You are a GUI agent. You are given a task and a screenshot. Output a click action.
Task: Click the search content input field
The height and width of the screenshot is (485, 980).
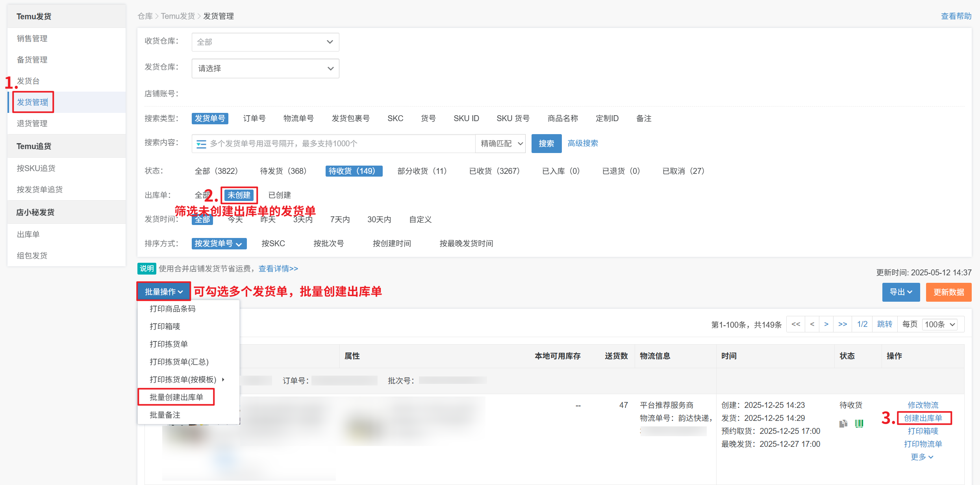(x=339, y=144)
